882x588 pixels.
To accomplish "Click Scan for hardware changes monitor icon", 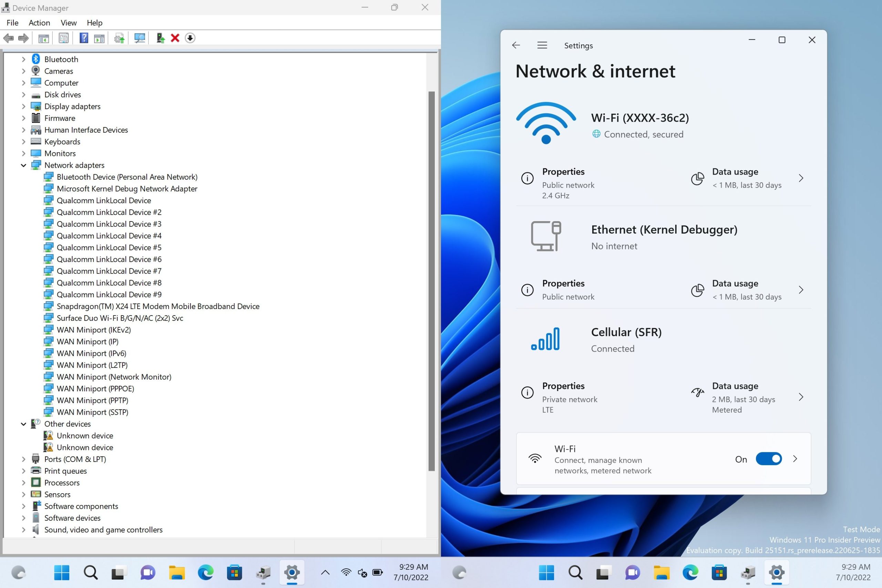I will point(140,38).
